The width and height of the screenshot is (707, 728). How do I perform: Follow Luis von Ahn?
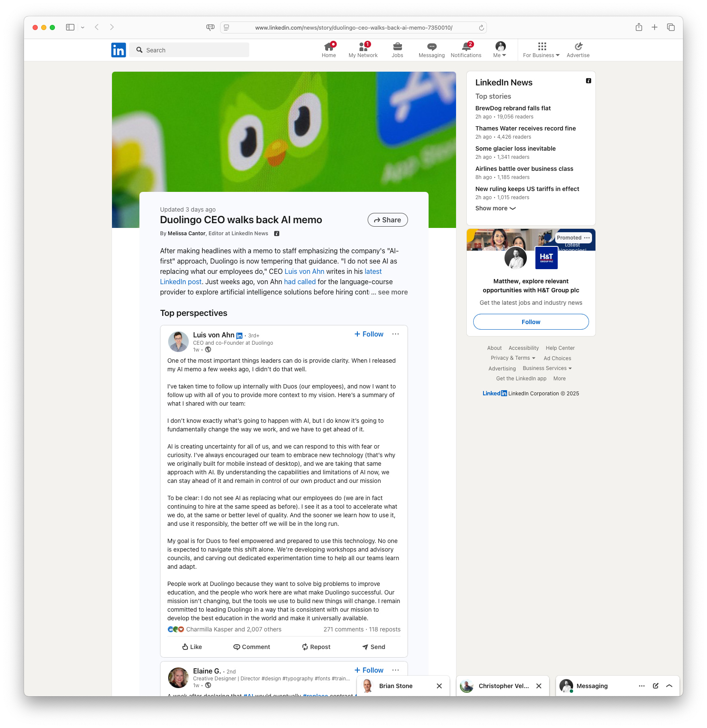(369, 334)
